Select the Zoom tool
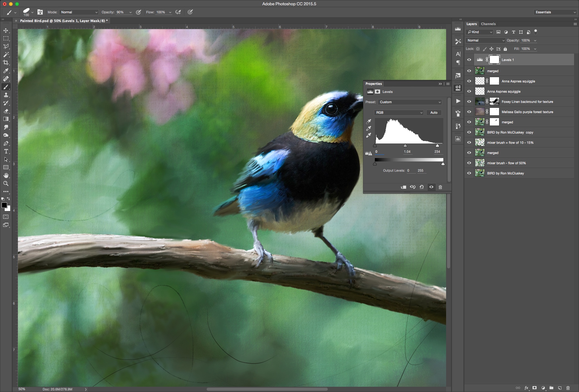579x392 pixels. pyautogui.click(x=6, y=183)
